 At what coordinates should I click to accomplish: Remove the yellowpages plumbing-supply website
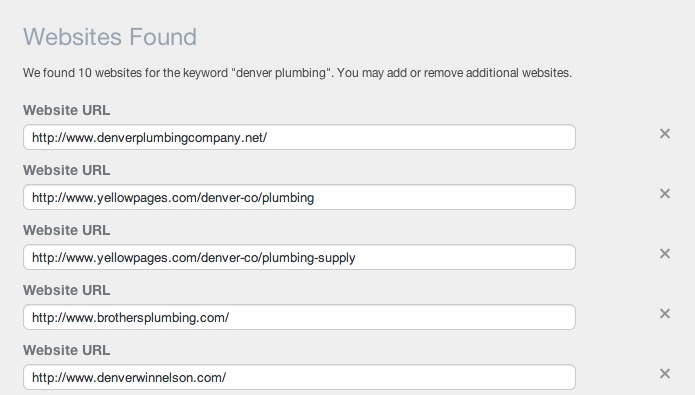click(664, 253)
